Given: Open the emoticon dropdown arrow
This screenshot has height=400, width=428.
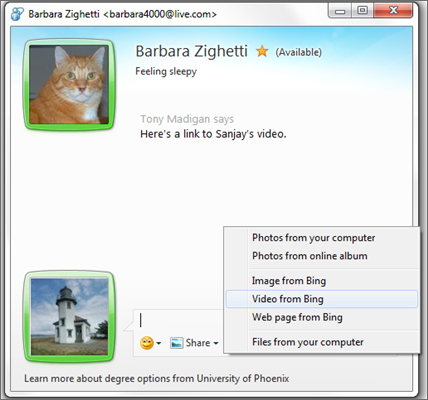Looking at the screenshot, I should pyautogui.click(x=159, y=343).
